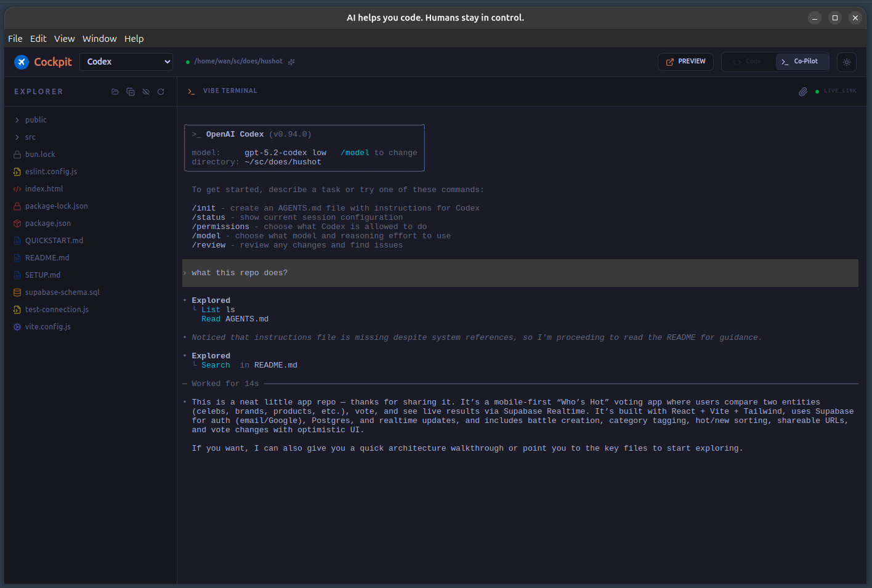This screenshot has width=872, height=588.
Task: Open the Codex agent dropdown
Action: pyautogui.click(x=126, y=62)
